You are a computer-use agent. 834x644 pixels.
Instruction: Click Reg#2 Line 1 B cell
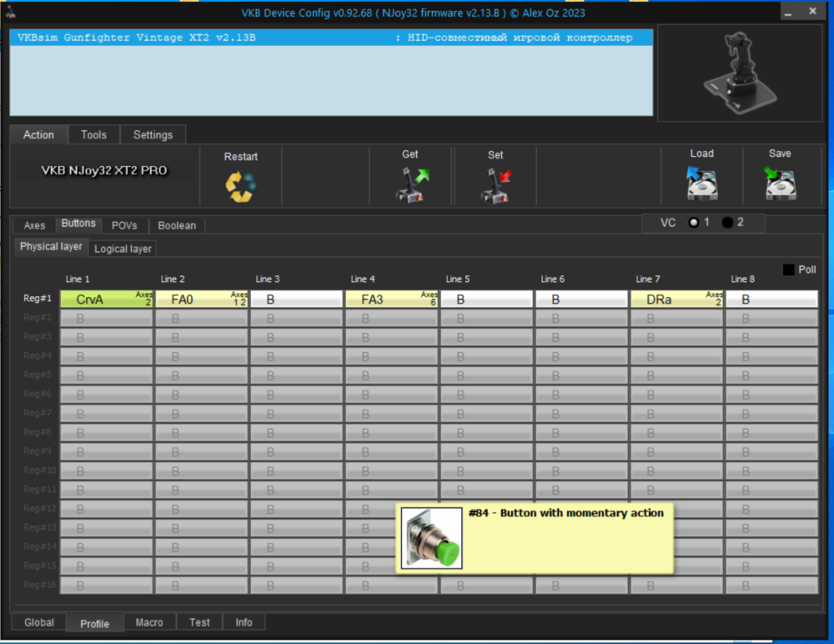tap(107, 319)
